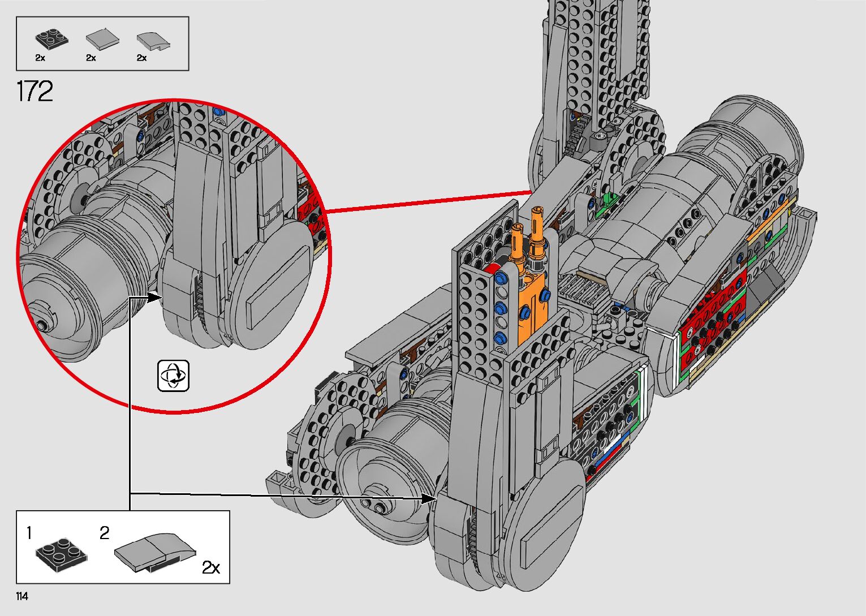This screenshot has width=866, height=616.
Task: Click curved slope assembly labeled 2
Action: tap(154, 551)
